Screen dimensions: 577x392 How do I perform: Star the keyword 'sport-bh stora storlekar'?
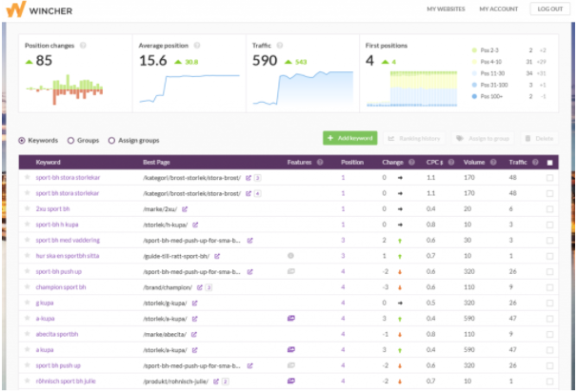point(28,177)
